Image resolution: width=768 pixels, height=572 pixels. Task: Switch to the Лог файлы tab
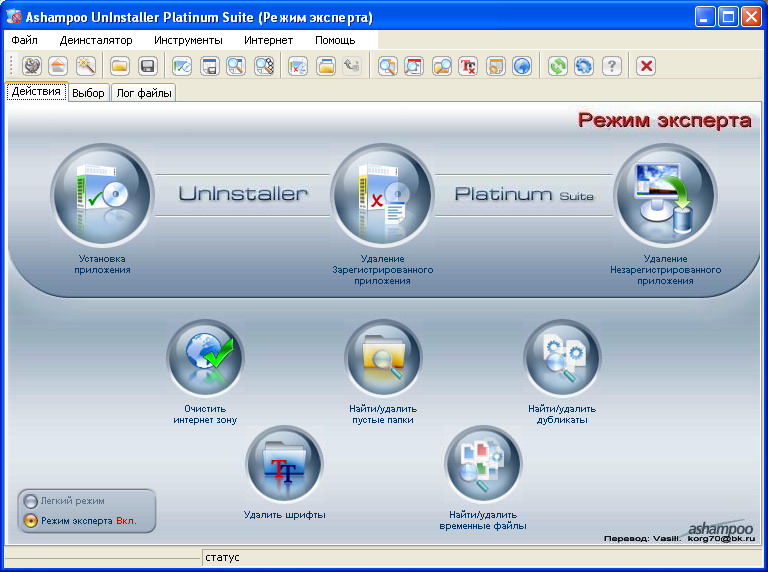point(143,93)
